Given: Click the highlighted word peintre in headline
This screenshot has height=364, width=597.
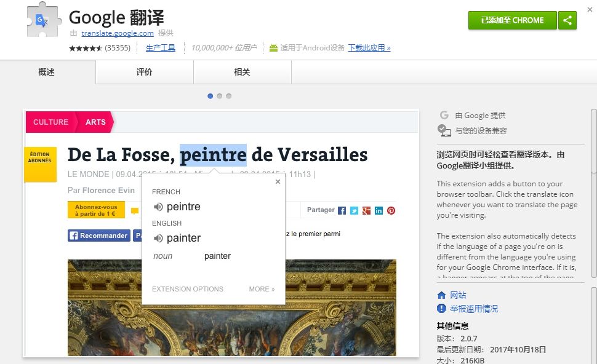Looking at the screenshot, I should pos(213,155).
